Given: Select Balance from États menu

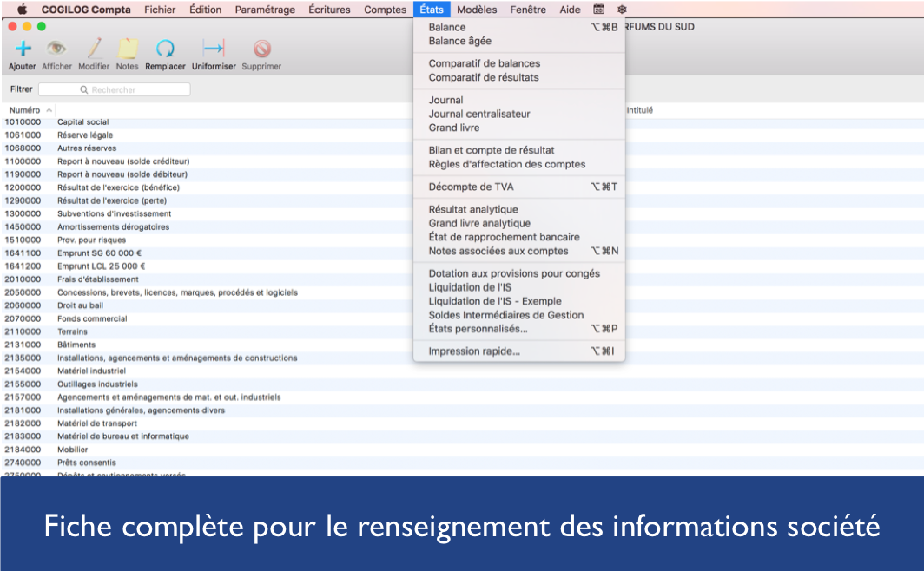Looking at the screenshot, I should point(519,27).
